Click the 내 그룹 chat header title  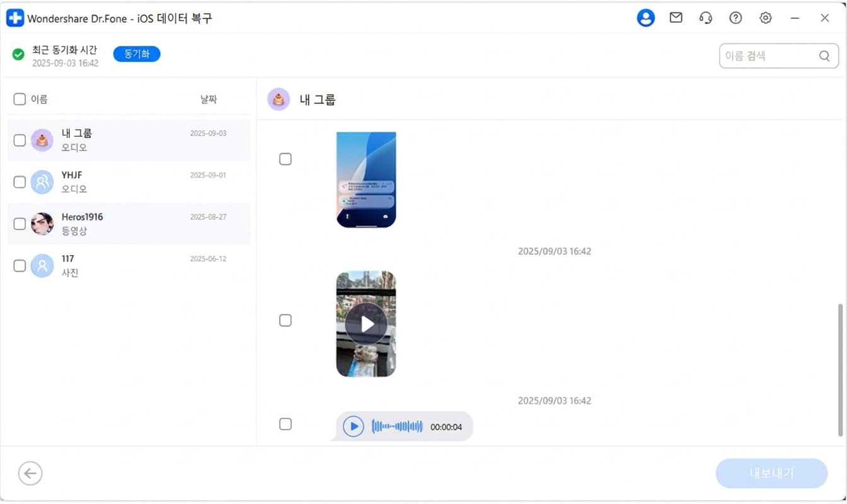click(x=318, y=100)
